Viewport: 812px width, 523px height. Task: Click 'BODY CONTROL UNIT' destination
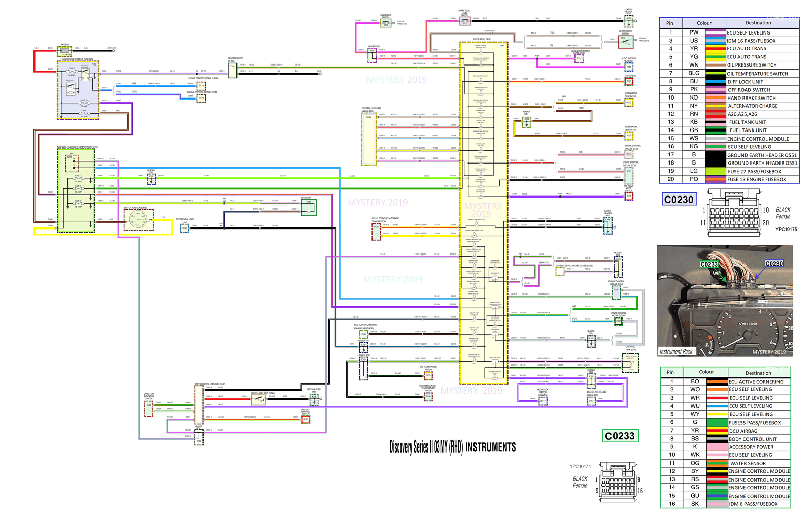click(753, 439)
